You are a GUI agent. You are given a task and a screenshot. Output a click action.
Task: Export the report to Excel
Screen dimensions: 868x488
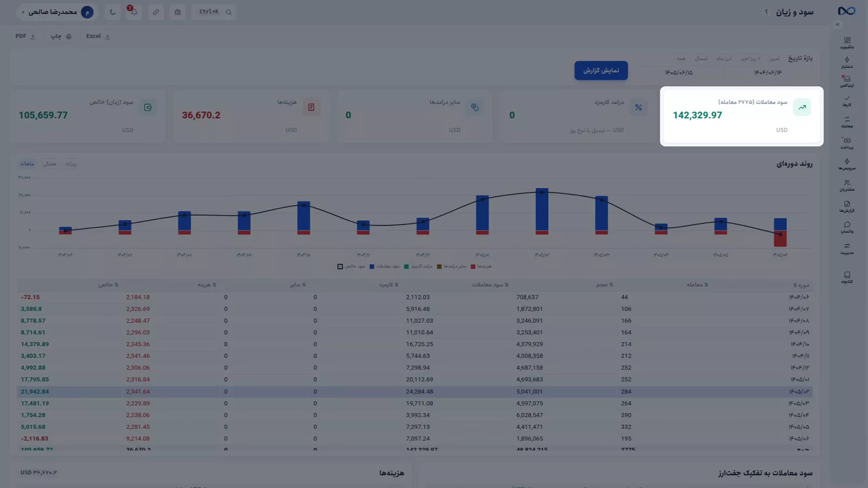coord(98,36)
